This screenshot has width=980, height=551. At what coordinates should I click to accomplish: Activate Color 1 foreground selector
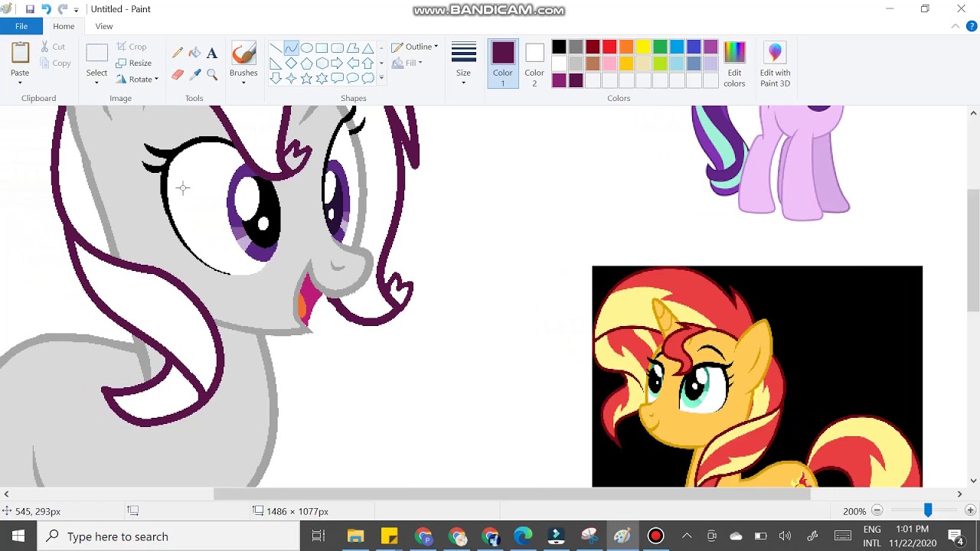(x=503, y=64)
